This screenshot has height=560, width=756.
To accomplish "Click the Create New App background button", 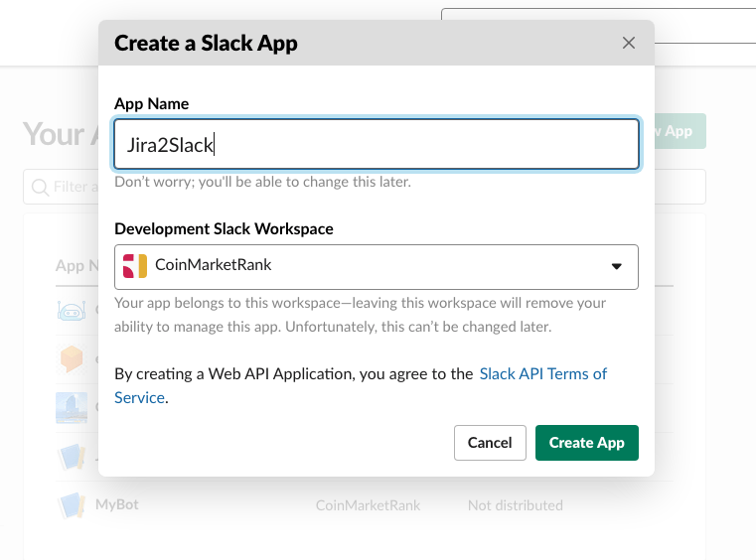I will pyautogui.click(x=680, y=131).
